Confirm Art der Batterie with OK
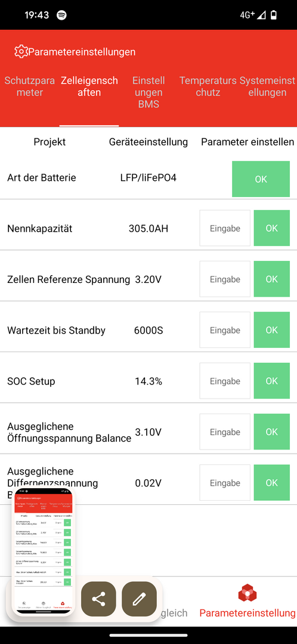This screenshot has height=644, width=297. tap(261, 179)
